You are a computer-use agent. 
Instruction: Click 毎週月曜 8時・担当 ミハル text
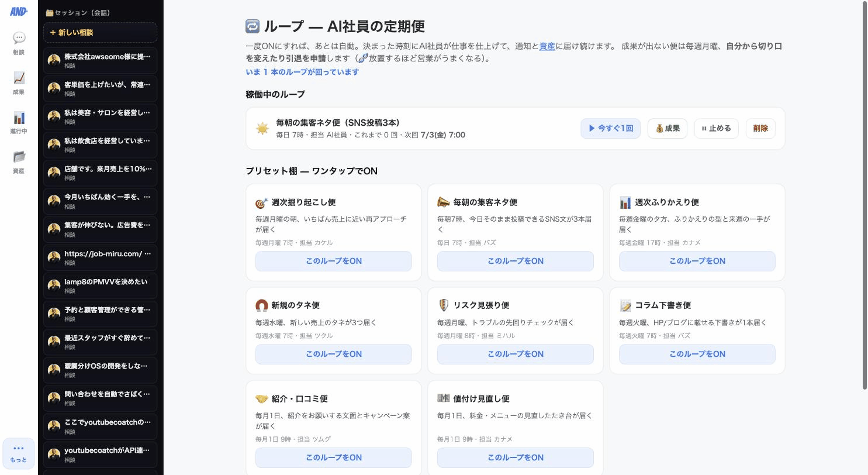click(476, 336)
